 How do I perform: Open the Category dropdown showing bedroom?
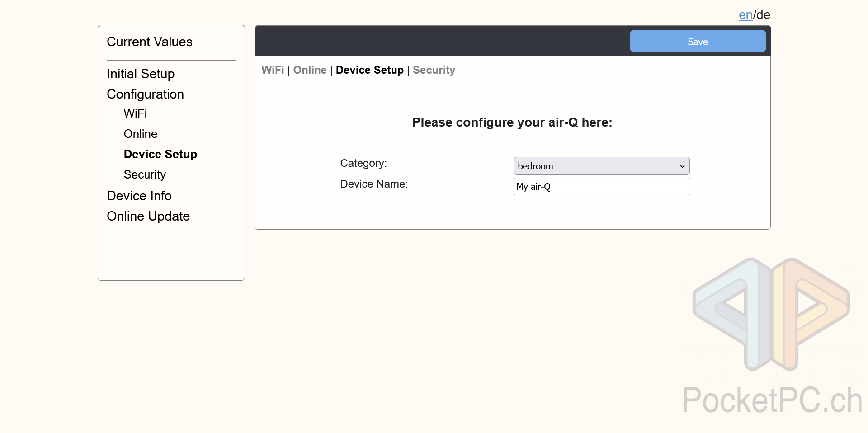pyautogui.click(x=602, y=166)
